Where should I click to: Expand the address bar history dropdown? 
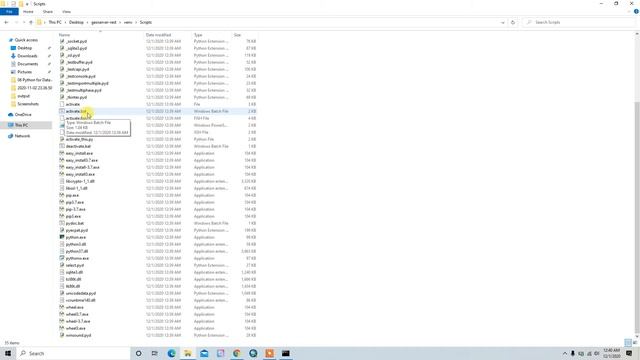coord(503,22)
